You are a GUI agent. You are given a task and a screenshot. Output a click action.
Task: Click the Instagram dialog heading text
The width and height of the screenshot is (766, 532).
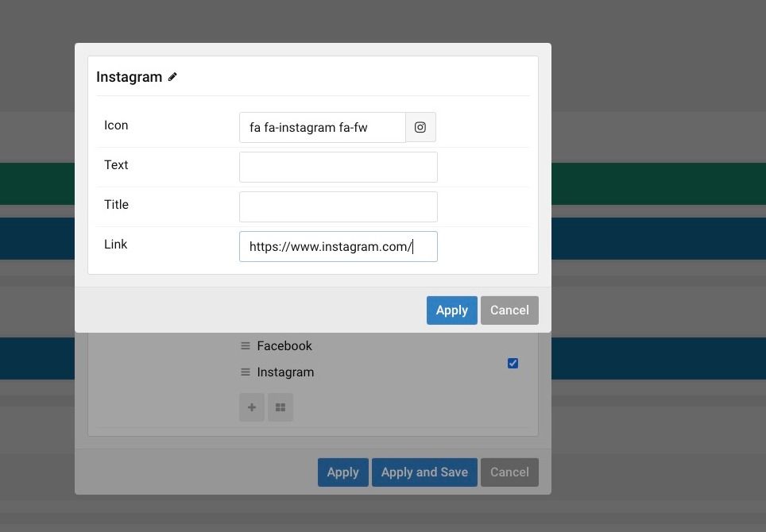tap(129, 77)
